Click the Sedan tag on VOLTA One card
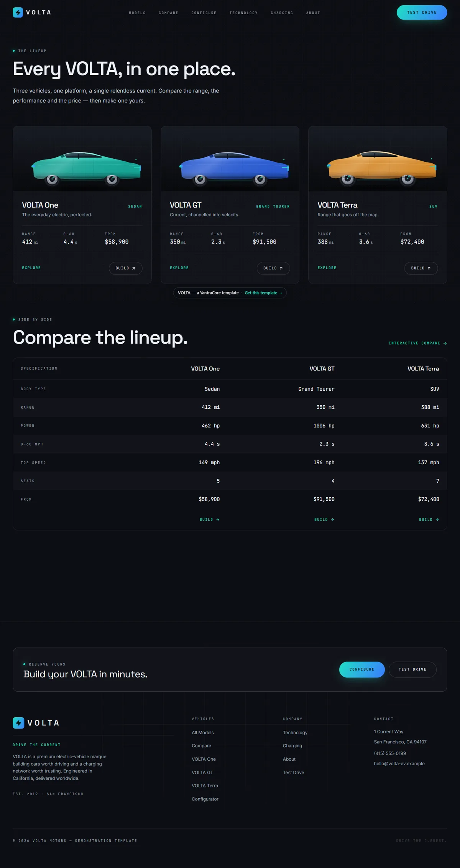 (x=135, y=207)
